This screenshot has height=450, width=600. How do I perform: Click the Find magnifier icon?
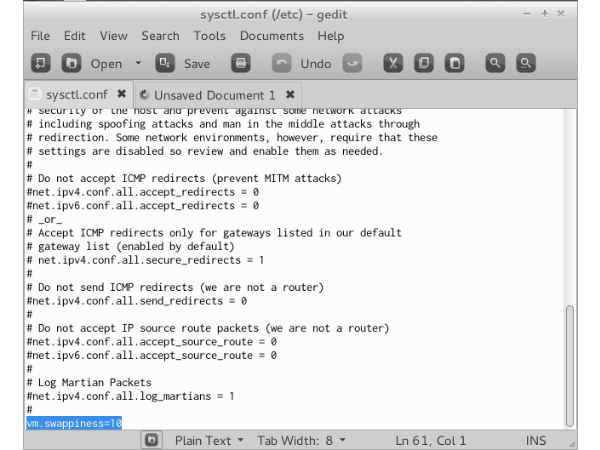(495, 63)
